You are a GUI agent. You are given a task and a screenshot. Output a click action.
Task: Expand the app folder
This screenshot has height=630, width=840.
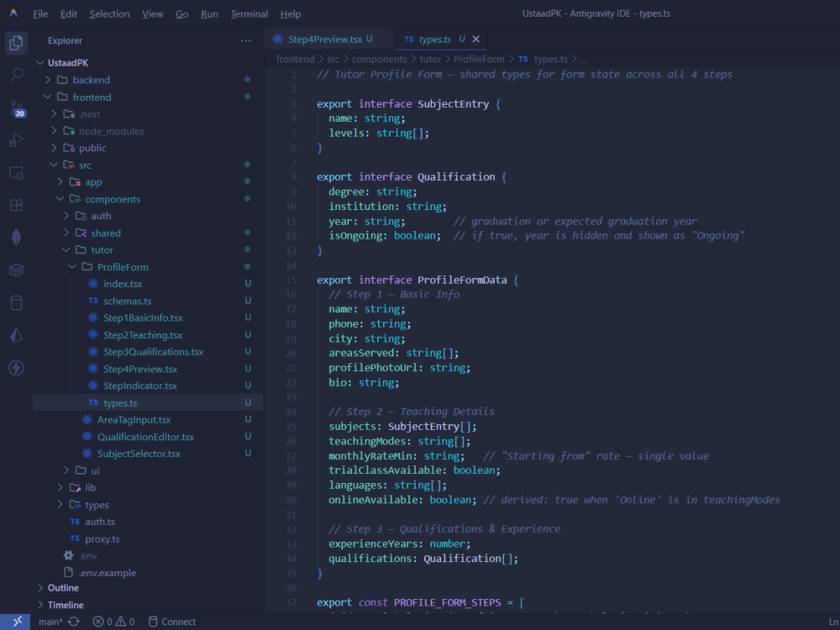point(148,182)
